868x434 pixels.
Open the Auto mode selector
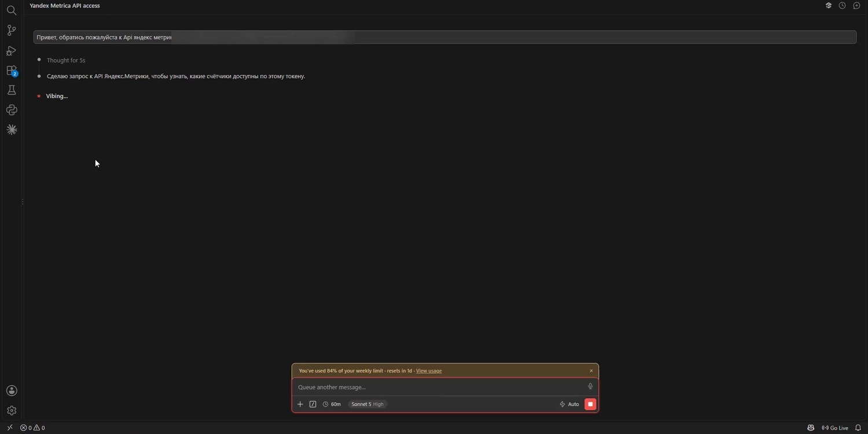click(569, 404)
